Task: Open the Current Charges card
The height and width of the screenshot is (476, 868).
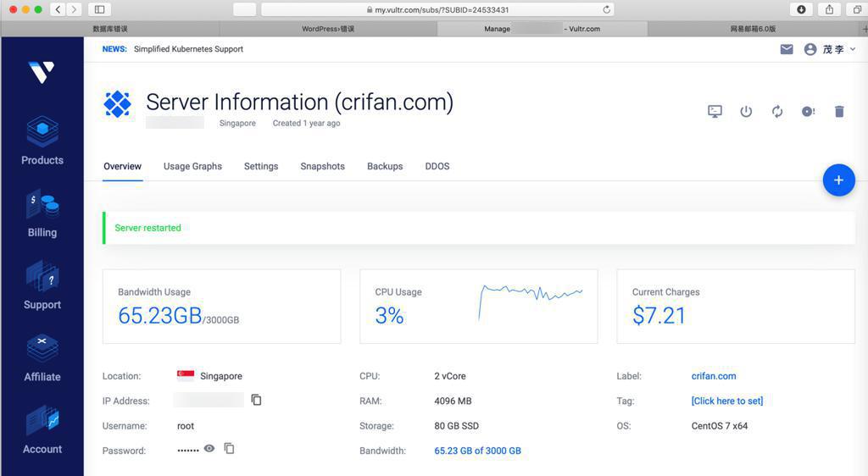Action: click(x=736, y=307)
